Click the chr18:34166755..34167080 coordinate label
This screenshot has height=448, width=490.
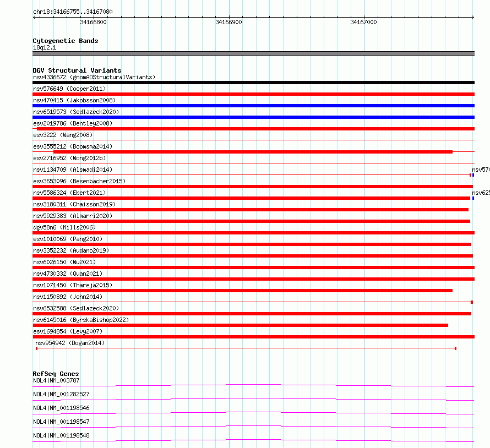pyautogui.click(x=73, y=12)
